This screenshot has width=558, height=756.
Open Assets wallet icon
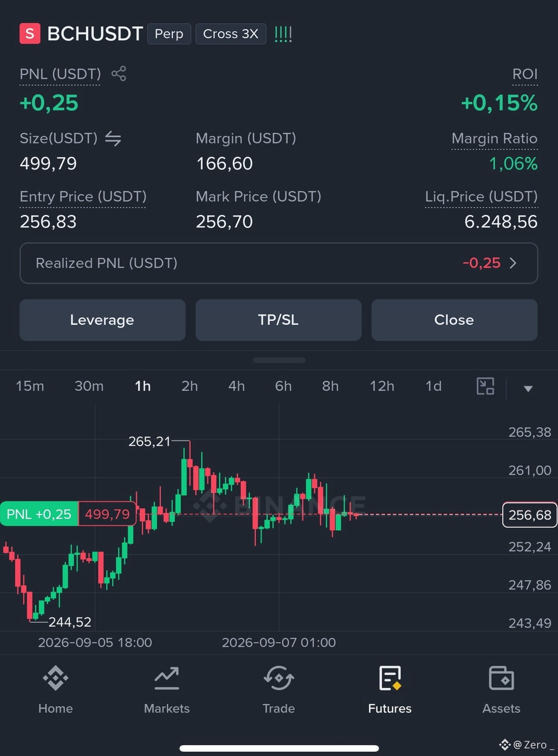(502, 678)
